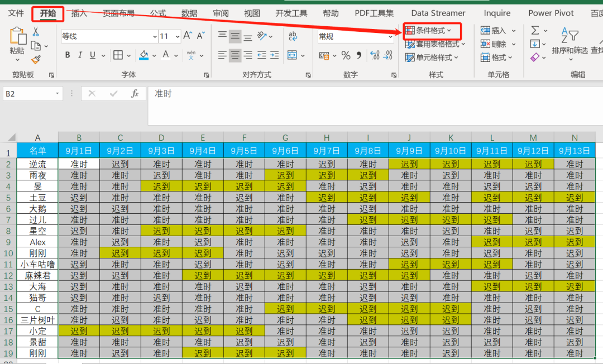Screen dimensions: 603x364
Task: Click the Insert Function fx icon
Action: click(135, 93)
